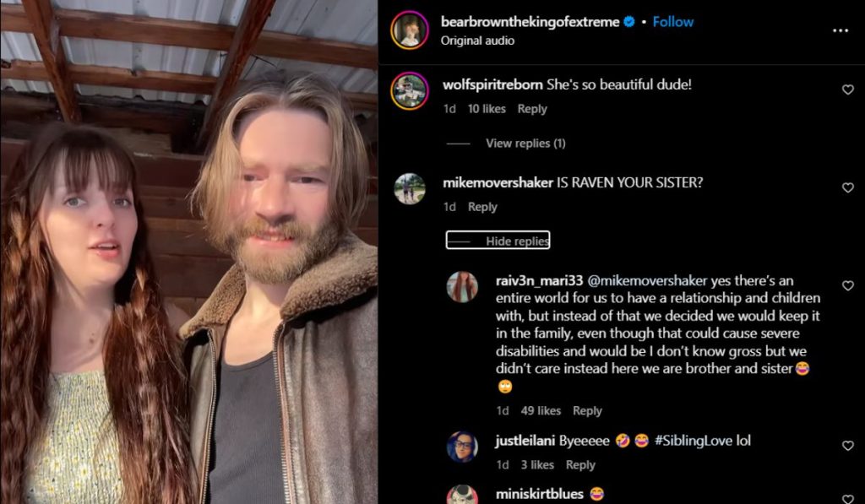865x504 pixels.
Task: Open post options via the three-dot icon
Action: 841,30
